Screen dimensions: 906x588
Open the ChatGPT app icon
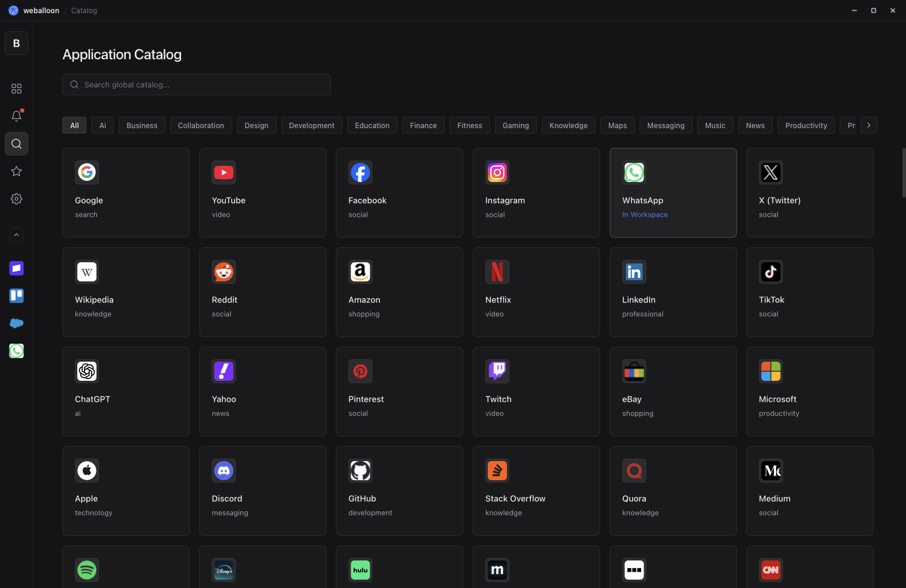click(87, 371)
